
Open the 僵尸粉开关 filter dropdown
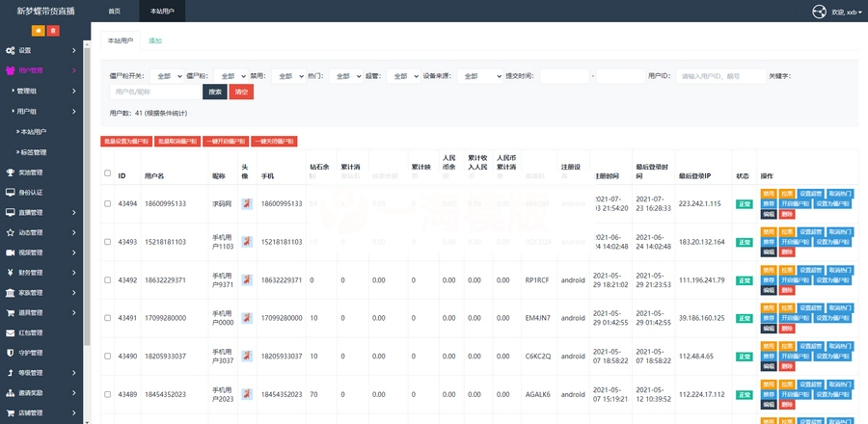pyautogui.click(x=166, y=75)
